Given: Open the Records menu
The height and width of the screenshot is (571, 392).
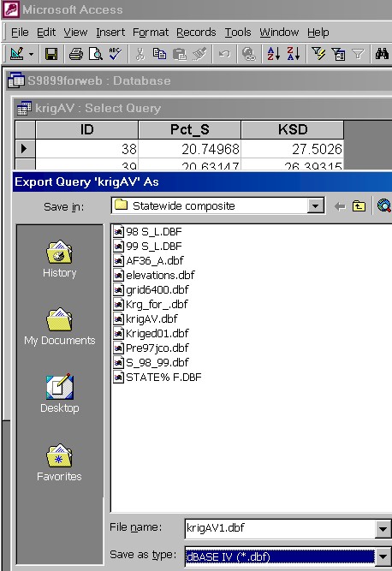Looking at the screenshot, I should pos(196,33).
